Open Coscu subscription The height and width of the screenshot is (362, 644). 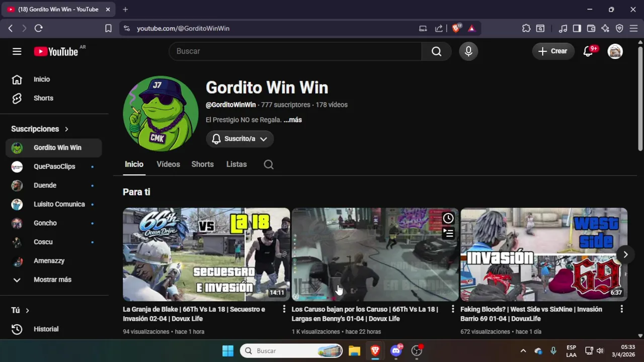point(54,242)
